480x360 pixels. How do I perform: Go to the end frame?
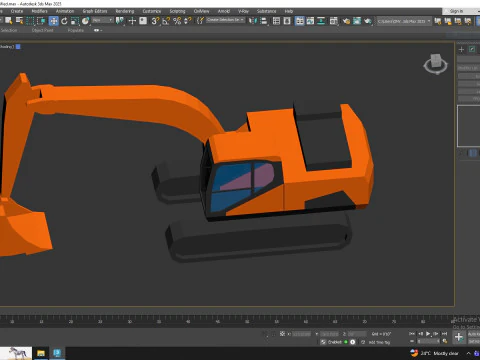pos(444,333)
